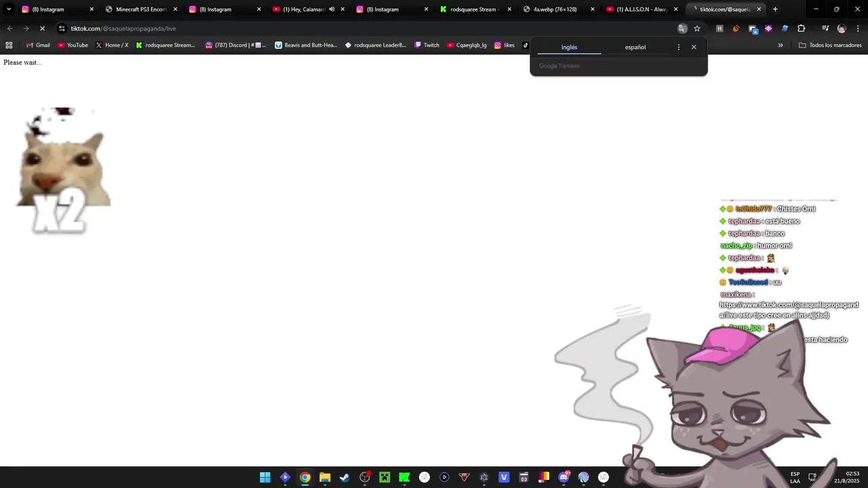Open the YouTube bookmark

point(73,45)
